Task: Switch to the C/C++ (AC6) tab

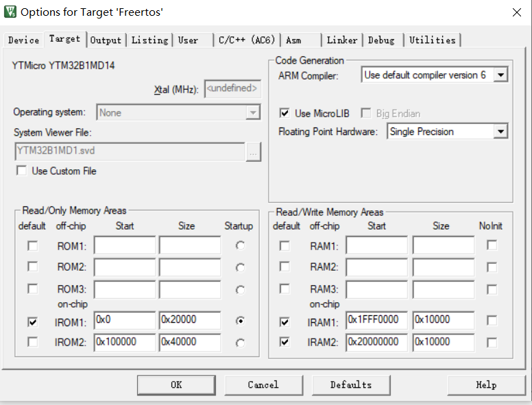Action: pos(247,40)
